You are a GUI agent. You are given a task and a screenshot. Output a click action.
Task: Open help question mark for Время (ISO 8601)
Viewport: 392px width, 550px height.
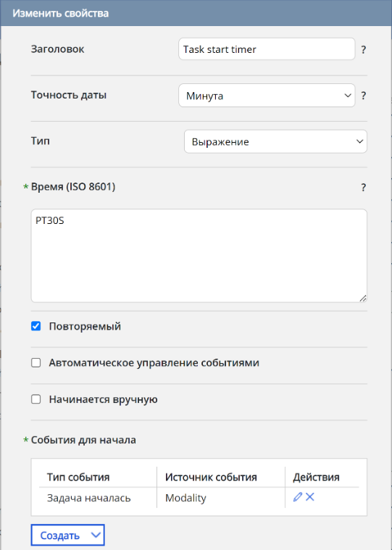(364, 188)
